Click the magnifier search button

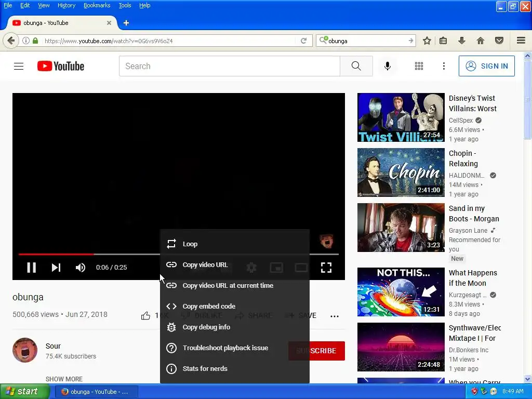(x=356, y=66)
